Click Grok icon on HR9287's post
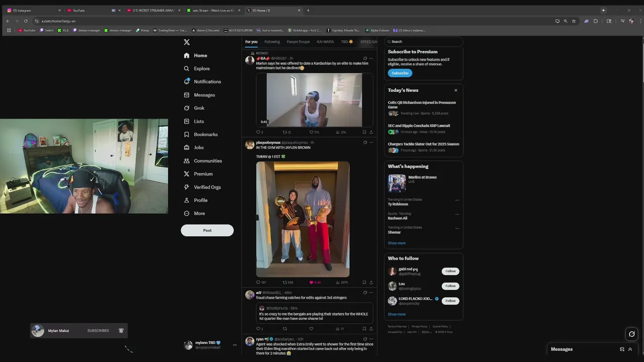The image size is (644, 362). click(365, 58)
